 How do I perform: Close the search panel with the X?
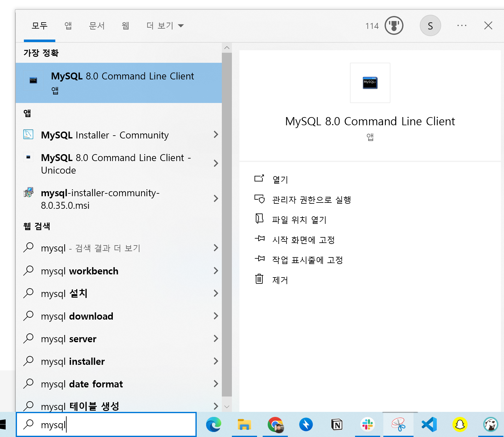tap(488, 25)
